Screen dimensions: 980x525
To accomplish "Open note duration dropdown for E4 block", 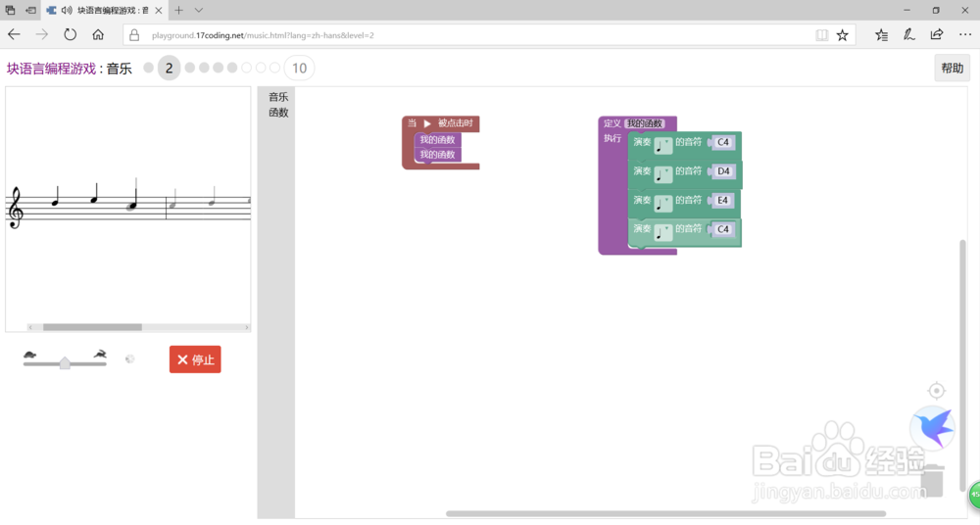I will [663, 203].
